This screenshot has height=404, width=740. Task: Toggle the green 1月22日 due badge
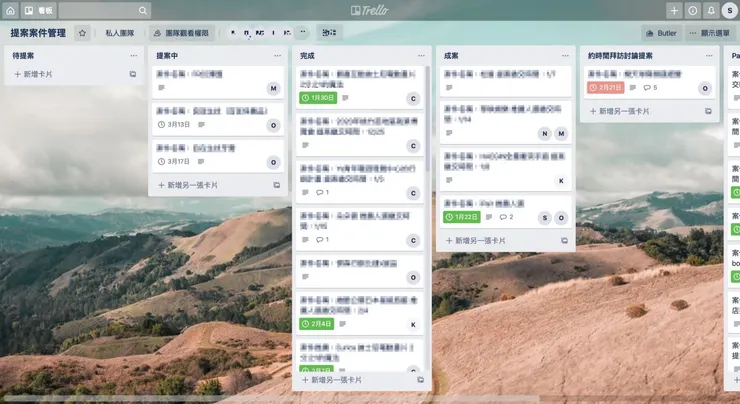point(462,217)
